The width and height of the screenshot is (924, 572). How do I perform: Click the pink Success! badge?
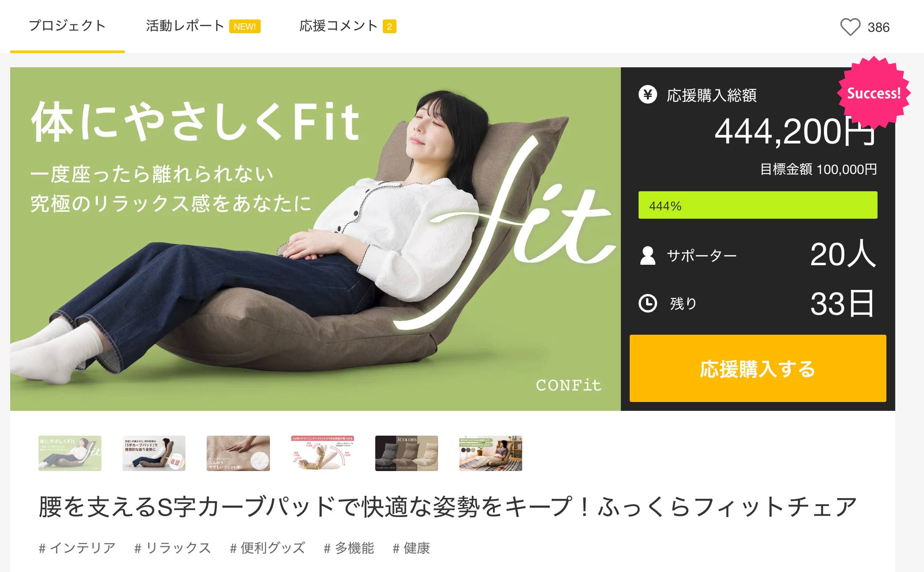click(874, 93)
